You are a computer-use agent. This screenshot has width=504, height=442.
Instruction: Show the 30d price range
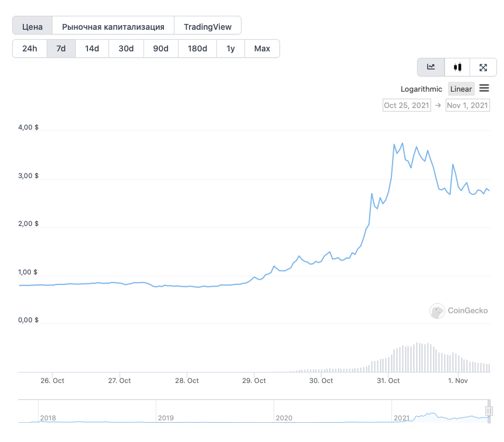[126, 48]
